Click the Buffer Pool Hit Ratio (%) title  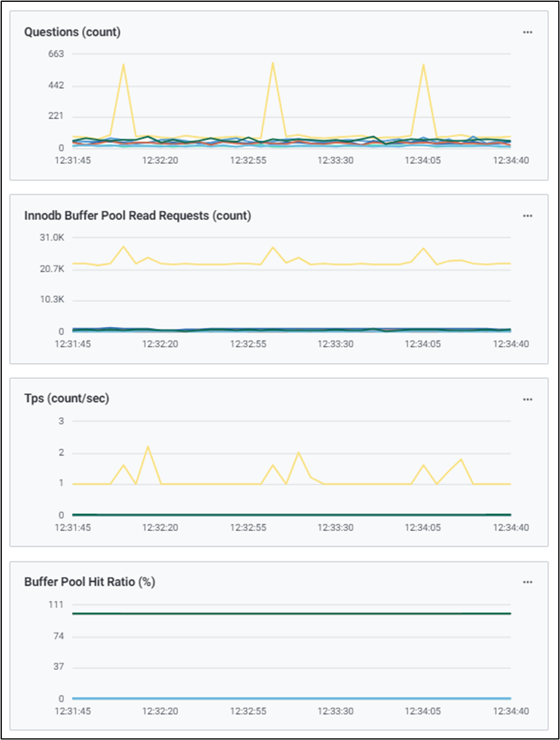click(89, 582)
